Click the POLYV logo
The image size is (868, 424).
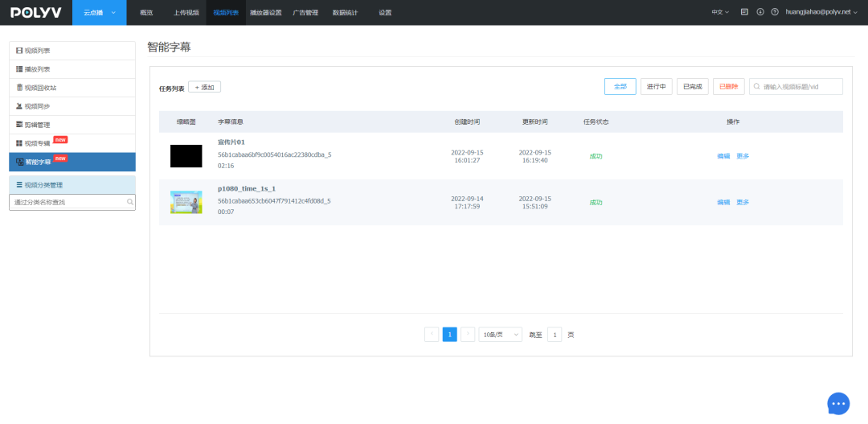coord(35,12)
